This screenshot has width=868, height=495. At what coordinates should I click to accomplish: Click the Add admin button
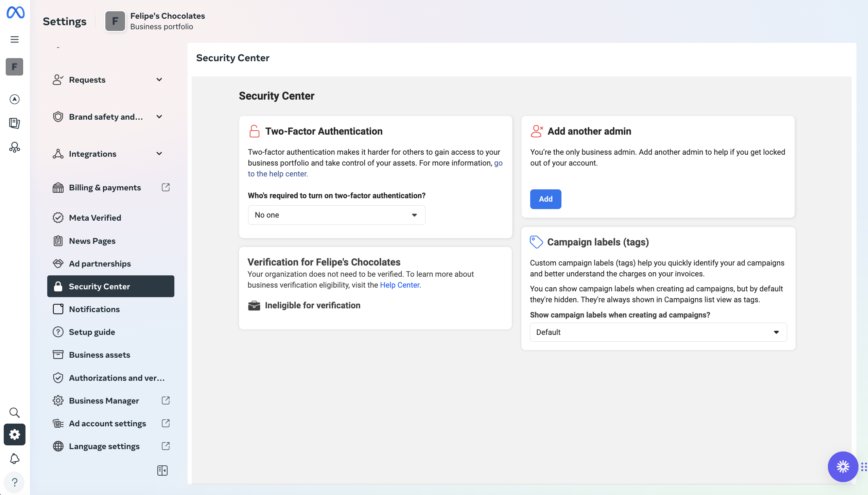point(545,199)
